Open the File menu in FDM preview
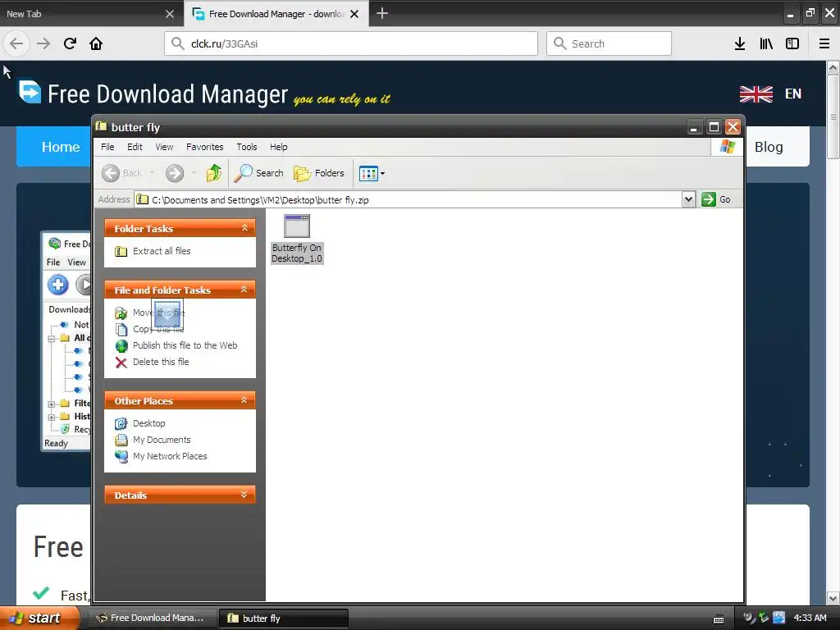 click(53, 262)
